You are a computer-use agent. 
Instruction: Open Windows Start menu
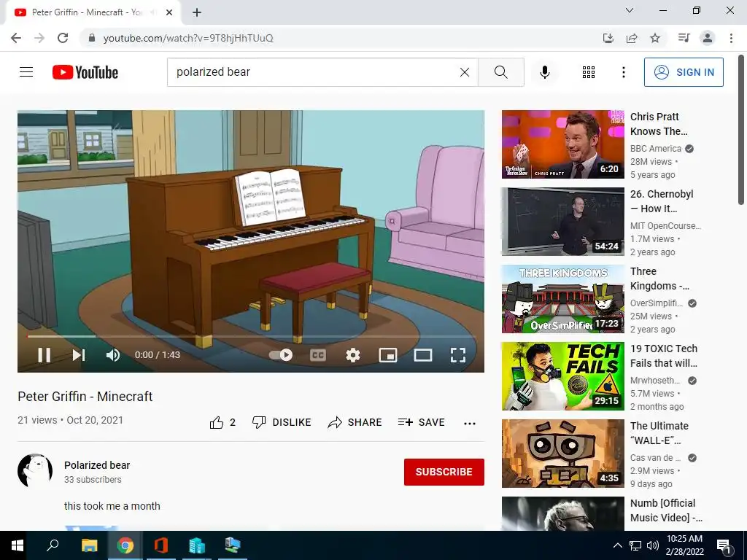click(x=18, y=545)
